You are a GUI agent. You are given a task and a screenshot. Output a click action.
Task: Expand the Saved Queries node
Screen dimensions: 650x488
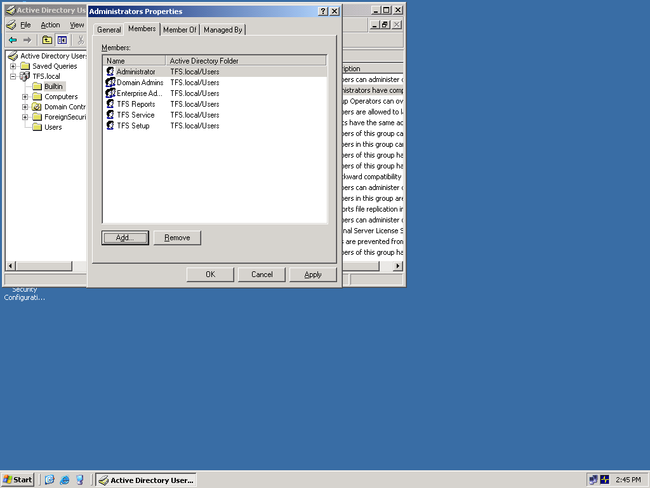click(13, 66)
